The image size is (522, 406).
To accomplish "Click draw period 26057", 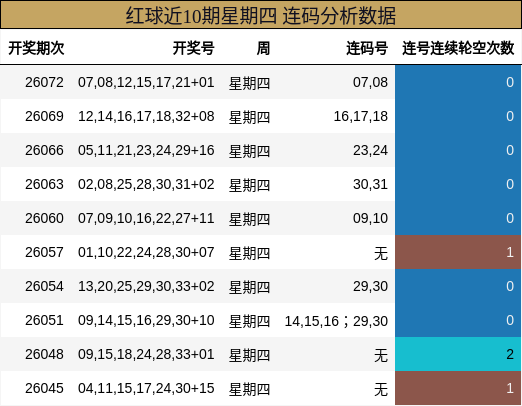I will (44, 252).
